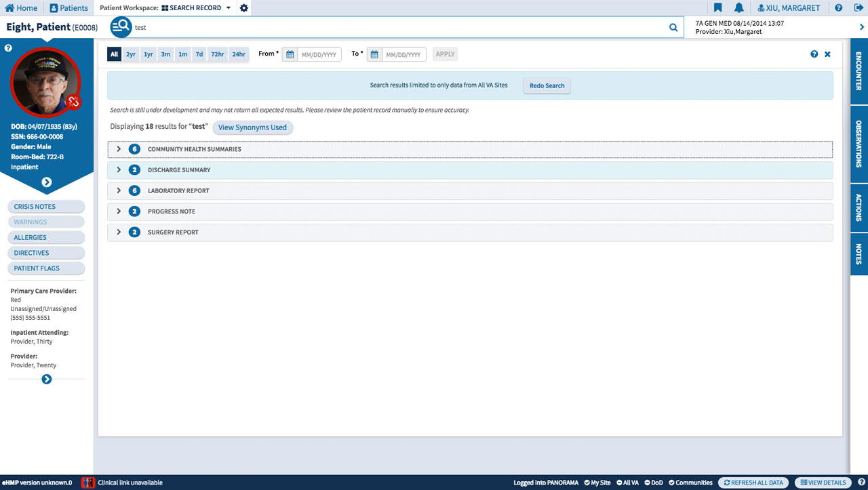
Task: Click View Synonyms Used
Action: coord(252,127)
